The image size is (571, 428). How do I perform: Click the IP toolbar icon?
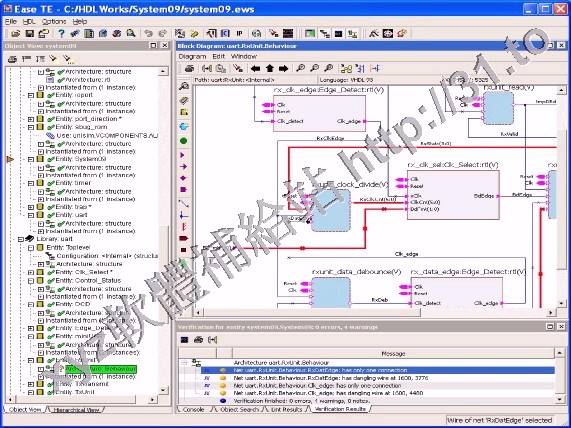(239, 34)
